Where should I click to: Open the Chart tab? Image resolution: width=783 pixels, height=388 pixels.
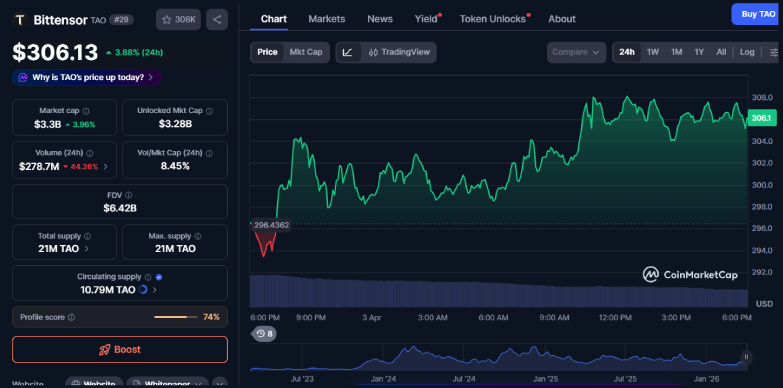(274, 19)
